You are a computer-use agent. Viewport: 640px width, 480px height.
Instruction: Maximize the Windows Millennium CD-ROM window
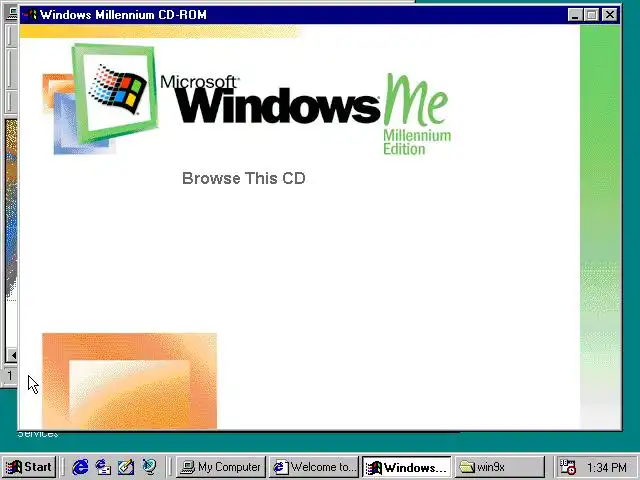pos(591,15)
